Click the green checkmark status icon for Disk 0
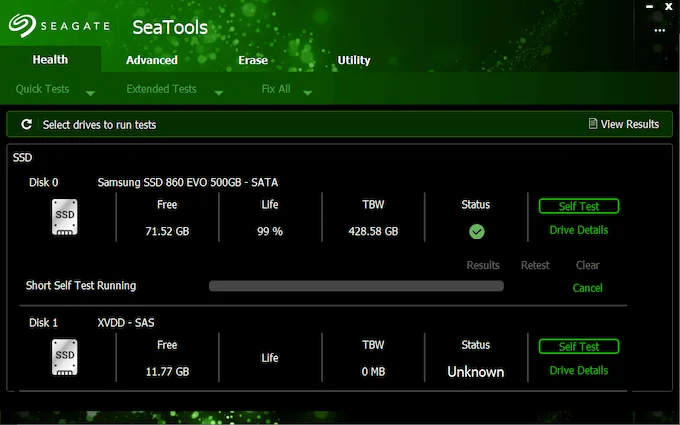Viewport: 680px width, 425px height. (x=477, y=232)
